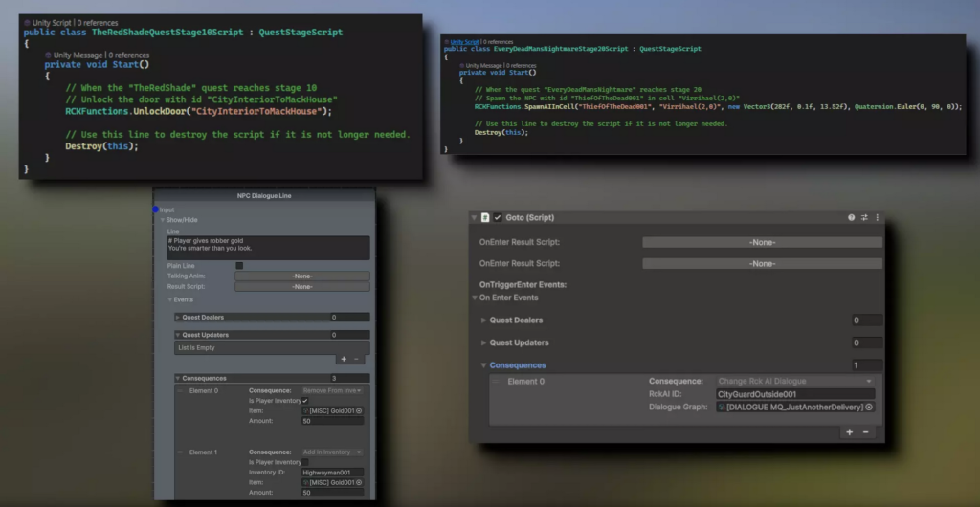Disable the Goto script enabled checkbox
The height and width of the screenshot is (507, 980).
click(x=498, y=218)
